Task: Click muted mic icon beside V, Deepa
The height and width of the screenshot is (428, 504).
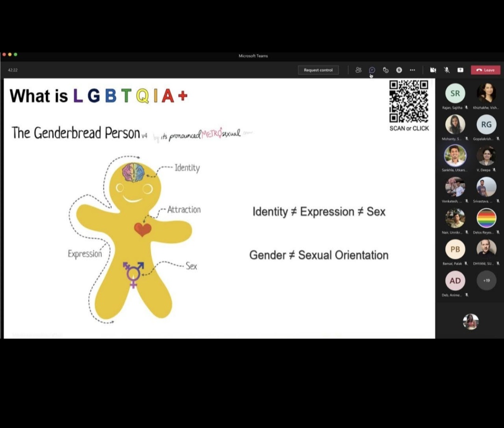Action: (494, 170)
